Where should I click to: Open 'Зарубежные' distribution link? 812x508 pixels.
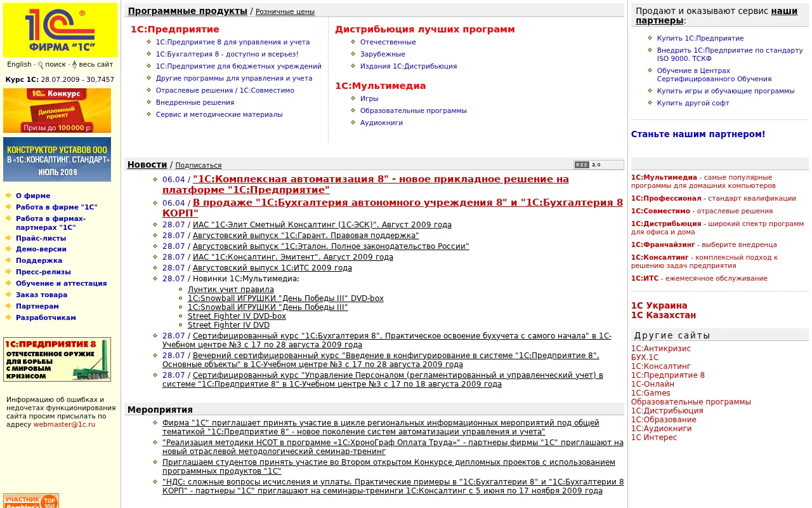tap(383, 55)
